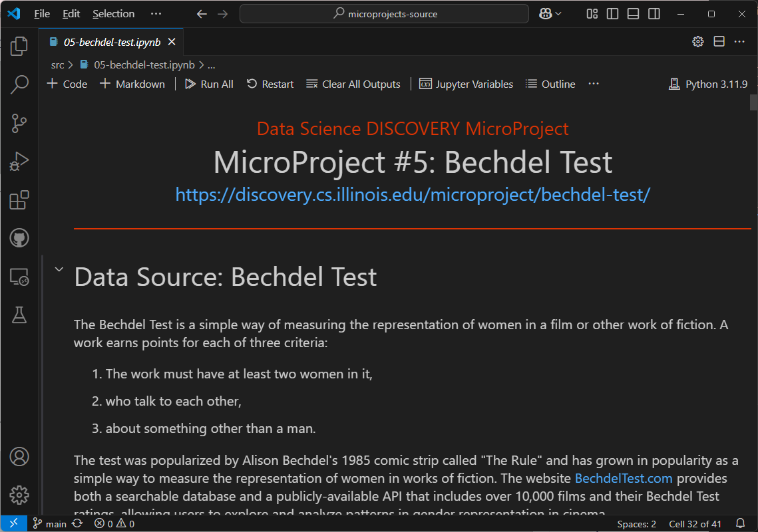Click the Run All button
The image size is (758, 532).
[x=209, y=84]
